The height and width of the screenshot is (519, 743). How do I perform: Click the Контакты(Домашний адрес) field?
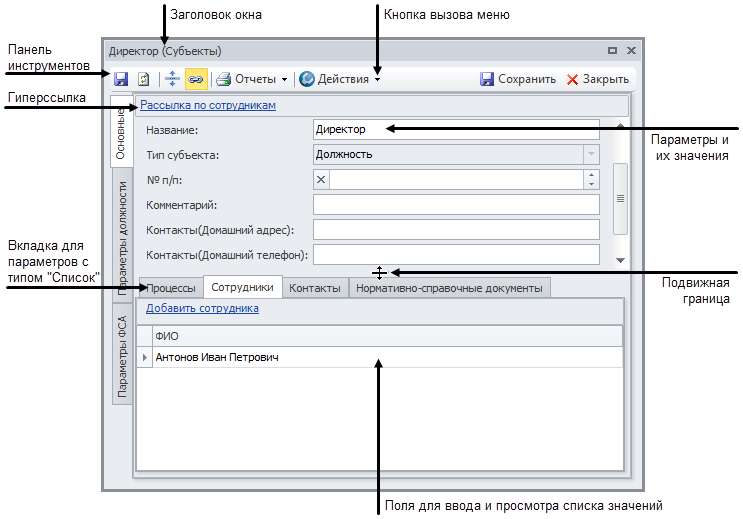tap(456, 230)
